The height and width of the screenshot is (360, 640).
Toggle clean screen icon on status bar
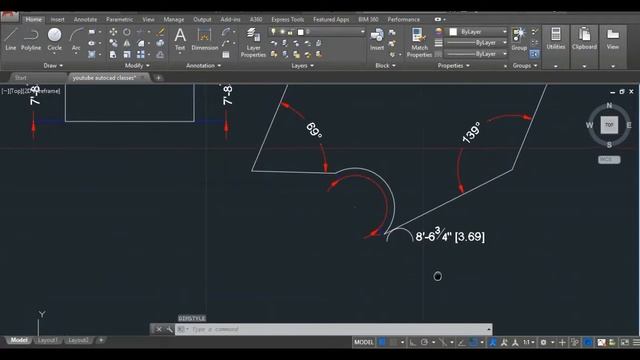(624, 342)
